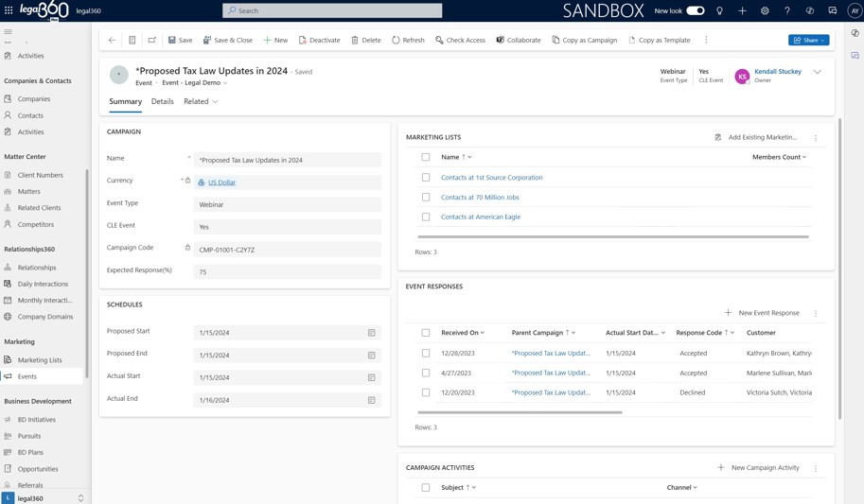Check the 12/20/2023 event response row

tap(426, 392)
